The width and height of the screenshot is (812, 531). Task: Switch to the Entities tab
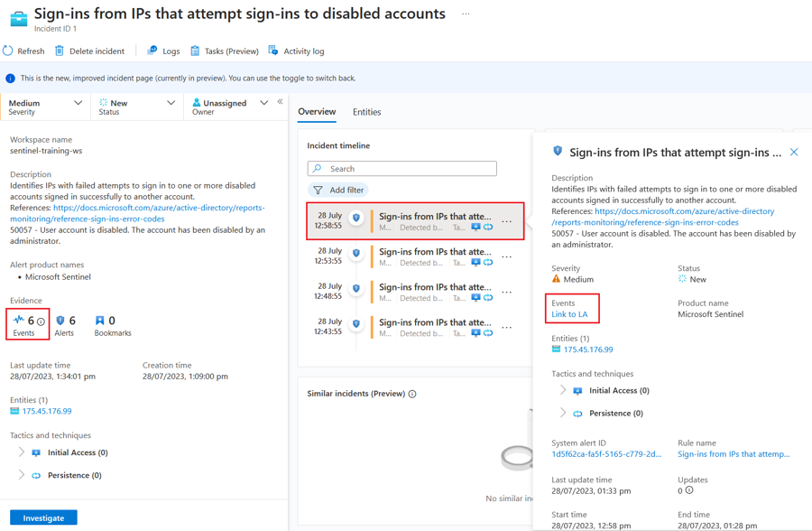click(366, 112)
